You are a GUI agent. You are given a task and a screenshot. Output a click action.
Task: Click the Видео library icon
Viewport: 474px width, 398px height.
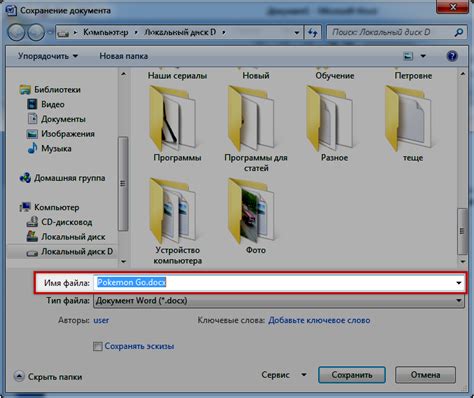(32, 104)
